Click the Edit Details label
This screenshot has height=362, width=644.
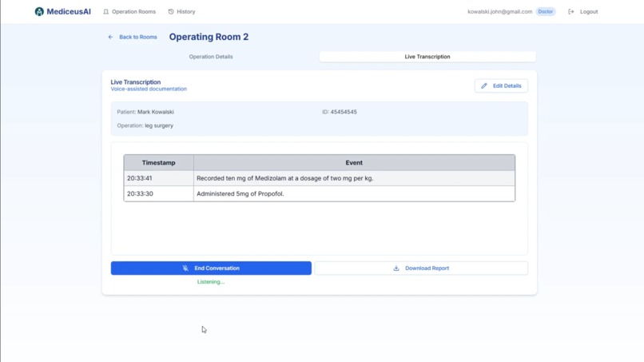pos(507,86)
